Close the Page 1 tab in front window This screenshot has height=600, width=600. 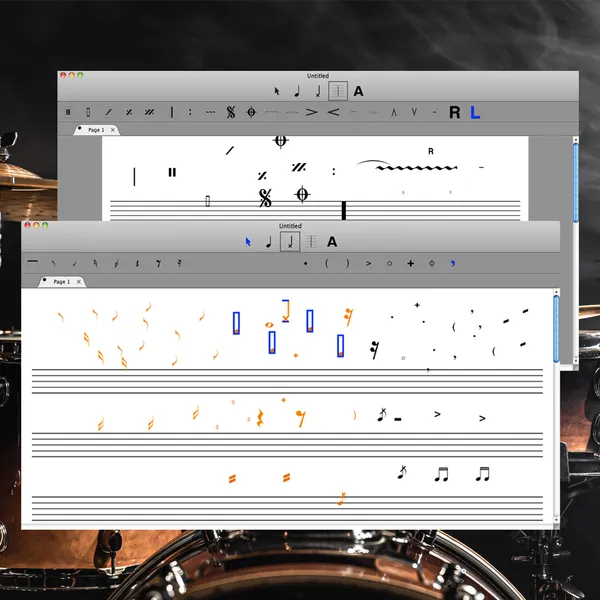[78, 282]
